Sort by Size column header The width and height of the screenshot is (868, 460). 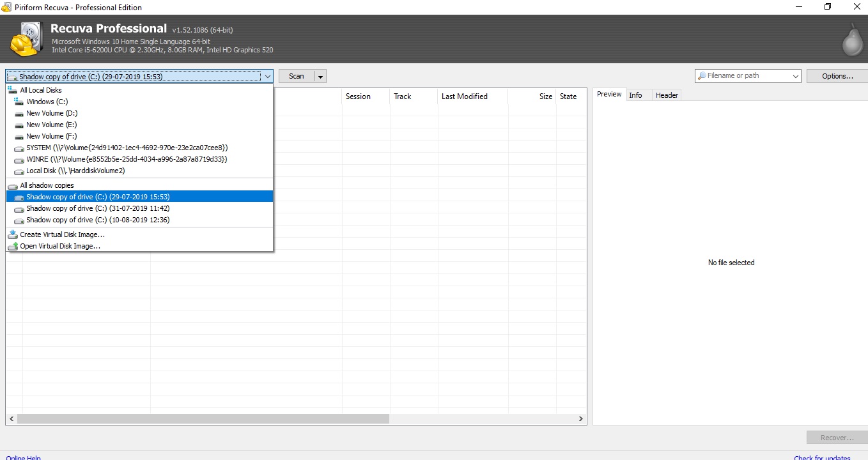click(532, 96)
